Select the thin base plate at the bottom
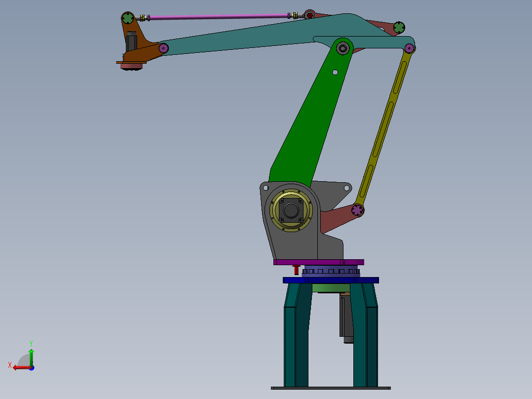This screenshot has height=399, width=532. [331, 388]
